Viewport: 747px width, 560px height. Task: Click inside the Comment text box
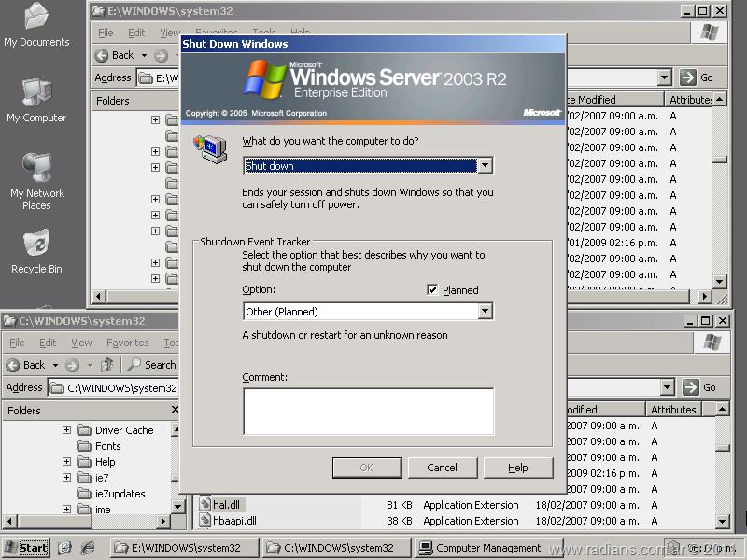click(368, 412)
